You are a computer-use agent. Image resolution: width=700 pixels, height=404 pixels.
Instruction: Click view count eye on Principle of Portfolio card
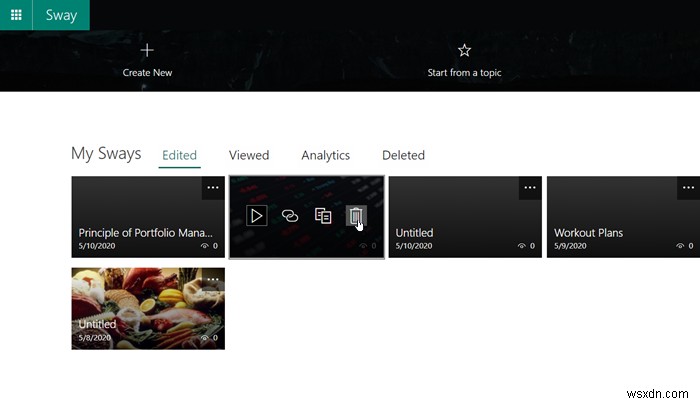point(205,246)
